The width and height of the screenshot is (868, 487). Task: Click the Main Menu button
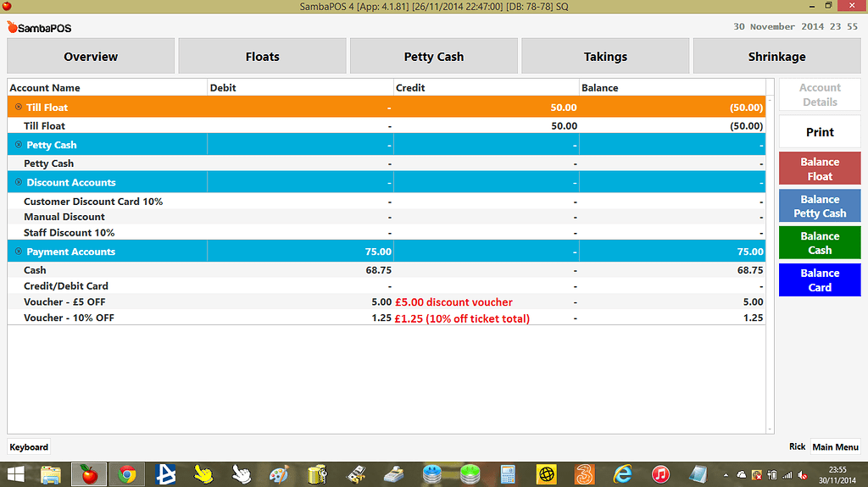(835, 447)
